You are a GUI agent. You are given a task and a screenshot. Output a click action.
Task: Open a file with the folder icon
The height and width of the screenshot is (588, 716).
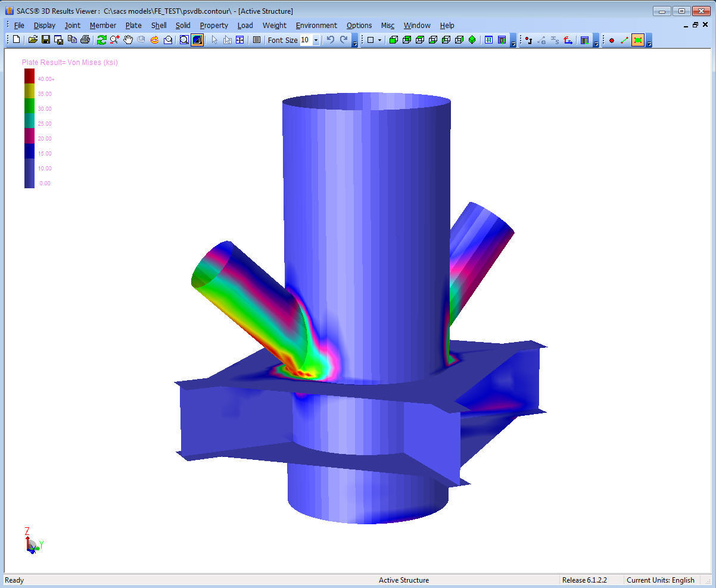coord(33,40)
